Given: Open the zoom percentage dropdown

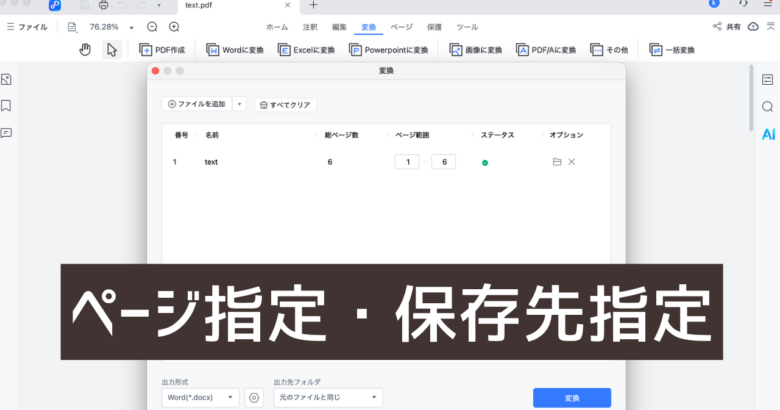Looking at the screenshot, I should click(x=131, y=27).
